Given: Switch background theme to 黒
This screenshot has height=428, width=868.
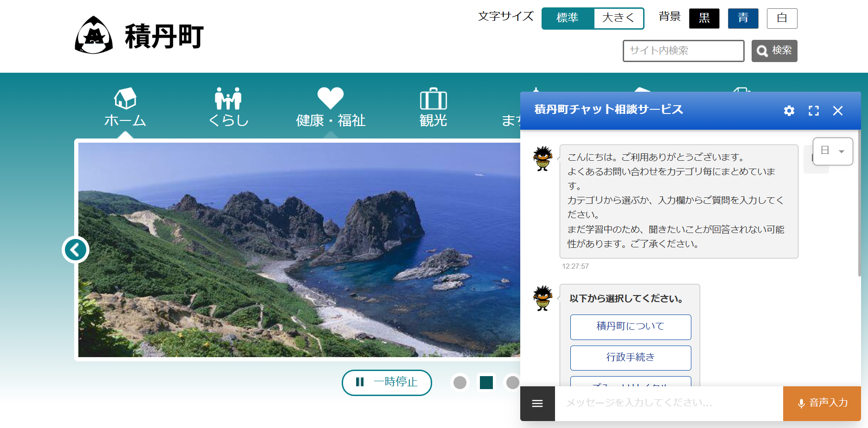Looking at the screenshot, I should pyautogui.click(x=704, y=19).
